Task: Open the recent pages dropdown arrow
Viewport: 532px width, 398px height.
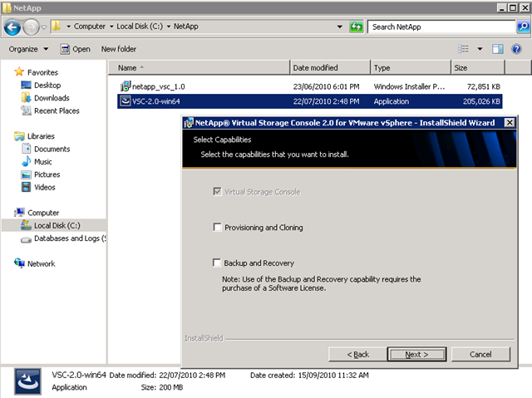Action: tap(44, 27)
